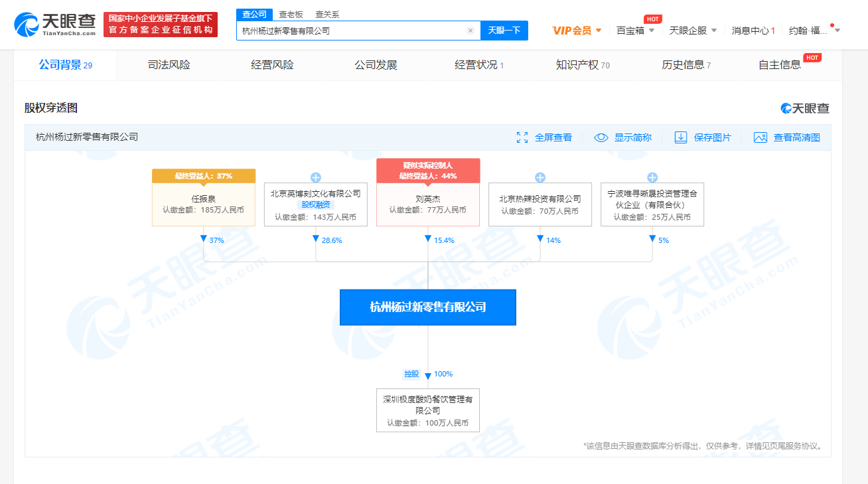The height and width of the screenshot is (484, 868).
Task: Select shareholder node 北京热辣投资有限公司
Action: pos(540,204)
